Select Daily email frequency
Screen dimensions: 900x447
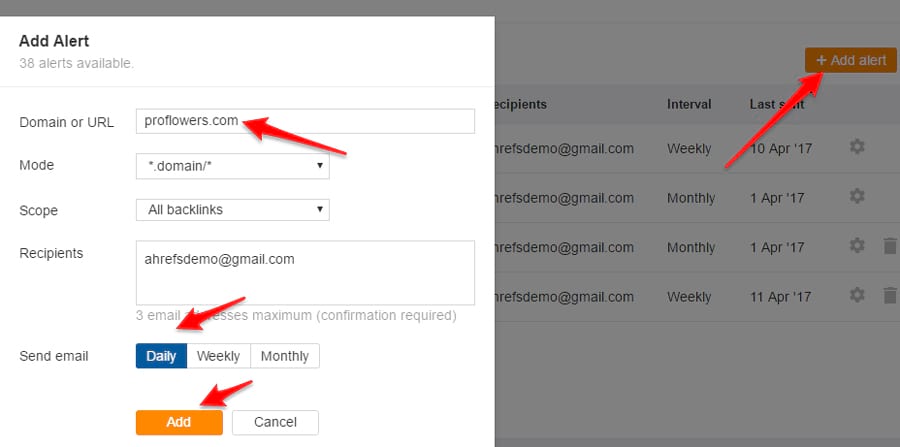coord(161,356)
